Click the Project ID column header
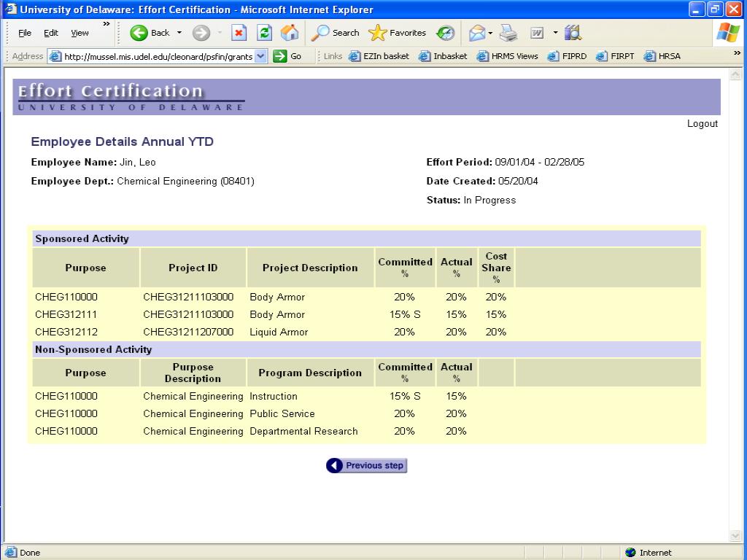Image resolution: width=747 pixels, height=560 pixels. [193, 268]
